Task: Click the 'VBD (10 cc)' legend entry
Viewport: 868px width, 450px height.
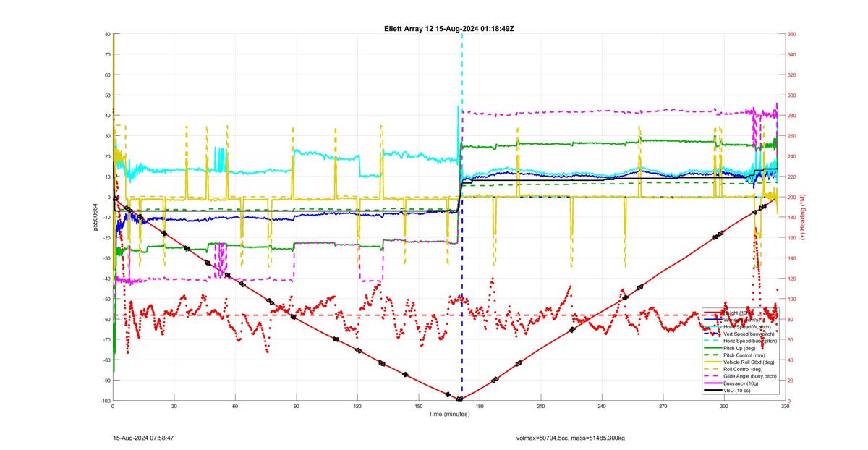Action: [737, 390]
